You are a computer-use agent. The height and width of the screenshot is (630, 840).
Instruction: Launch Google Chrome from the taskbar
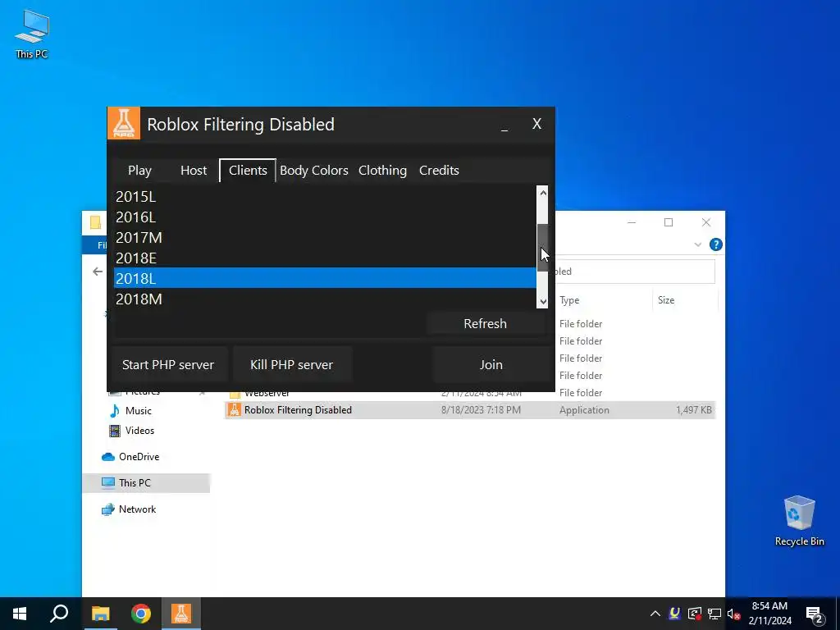click(141, 614)
